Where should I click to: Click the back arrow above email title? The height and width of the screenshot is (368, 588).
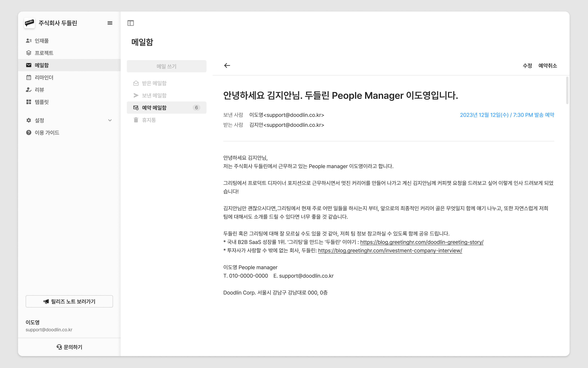tap(227, 65)
